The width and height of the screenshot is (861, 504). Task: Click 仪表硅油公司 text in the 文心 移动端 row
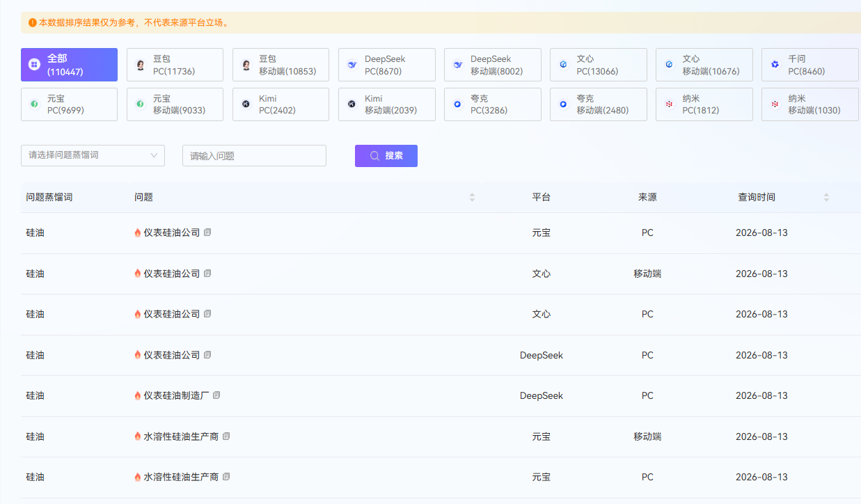(x=172, y=274)
